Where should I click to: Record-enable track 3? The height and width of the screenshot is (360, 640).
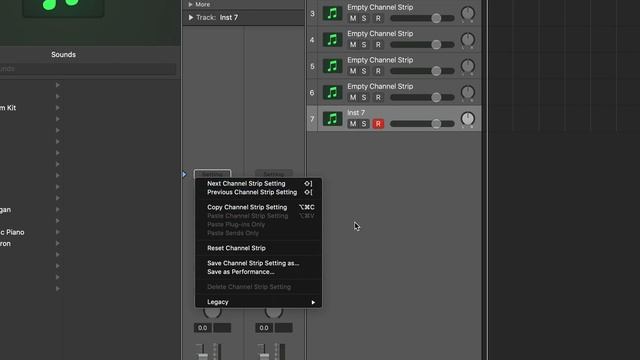click(x=378, y=18)
